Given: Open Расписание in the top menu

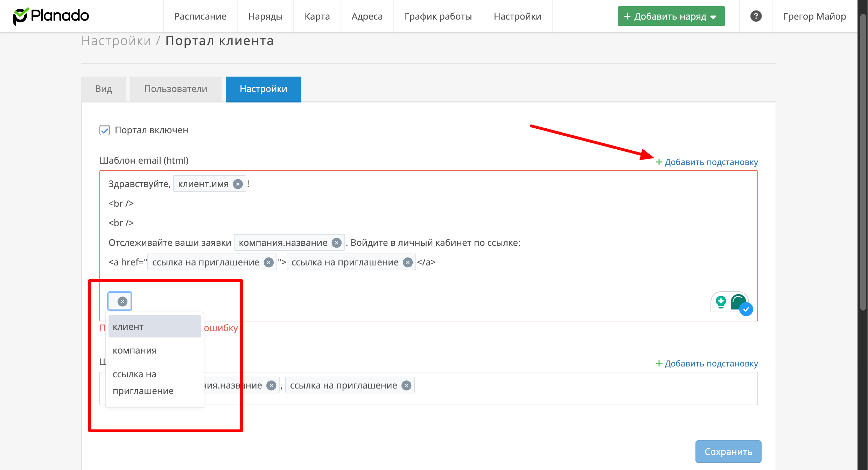Looking at the screenshot, I should coord(200,16).
